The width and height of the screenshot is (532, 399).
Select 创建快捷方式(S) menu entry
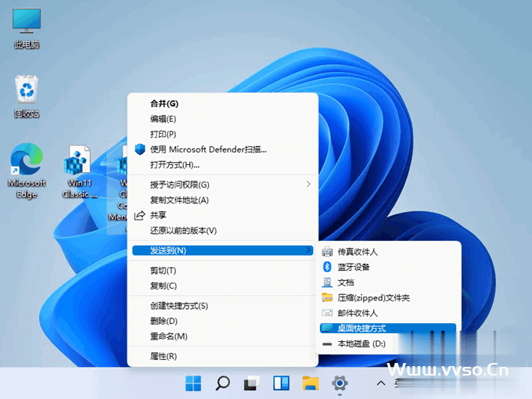coord(222,306)
